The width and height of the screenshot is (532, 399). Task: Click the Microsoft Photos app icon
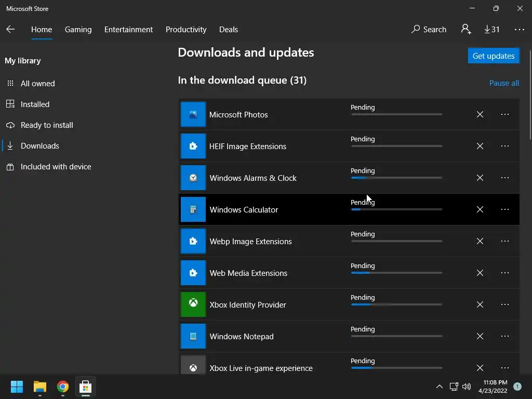point(193,114)
